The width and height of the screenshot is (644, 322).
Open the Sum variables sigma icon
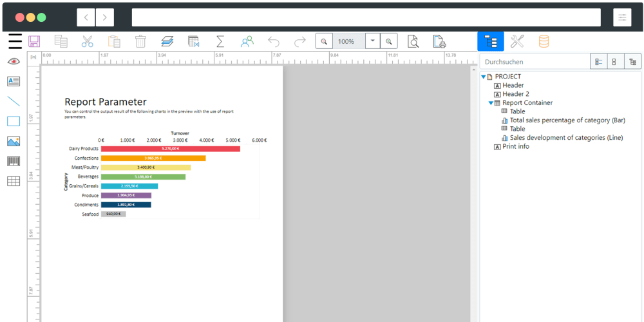click(220, 41)
